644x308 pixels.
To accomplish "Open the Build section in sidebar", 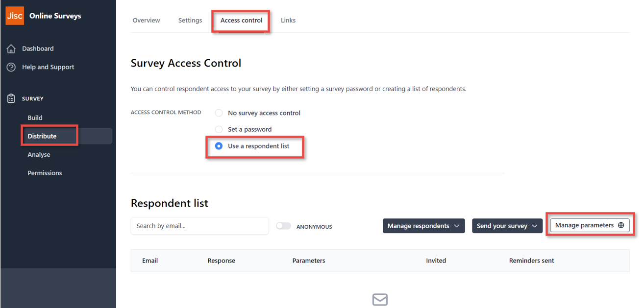I will [x=35, y=118].
